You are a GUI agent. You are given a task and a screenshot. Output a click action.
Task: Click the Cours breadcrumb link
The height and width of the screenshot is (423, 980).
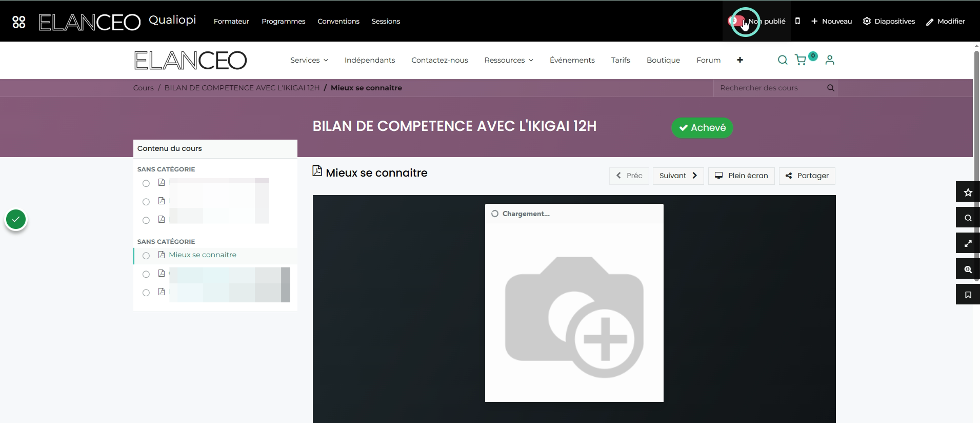(144, 88)
